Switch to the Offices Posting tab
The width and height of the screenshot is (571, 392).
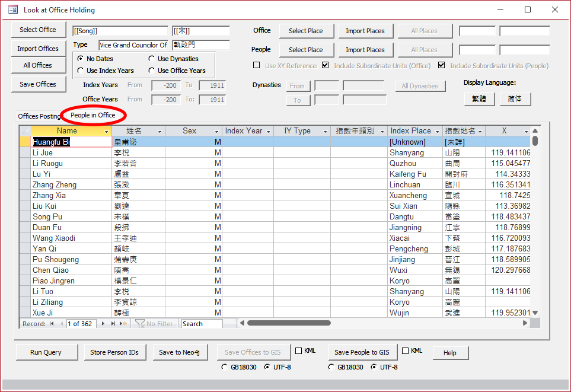tap(39, 116)
